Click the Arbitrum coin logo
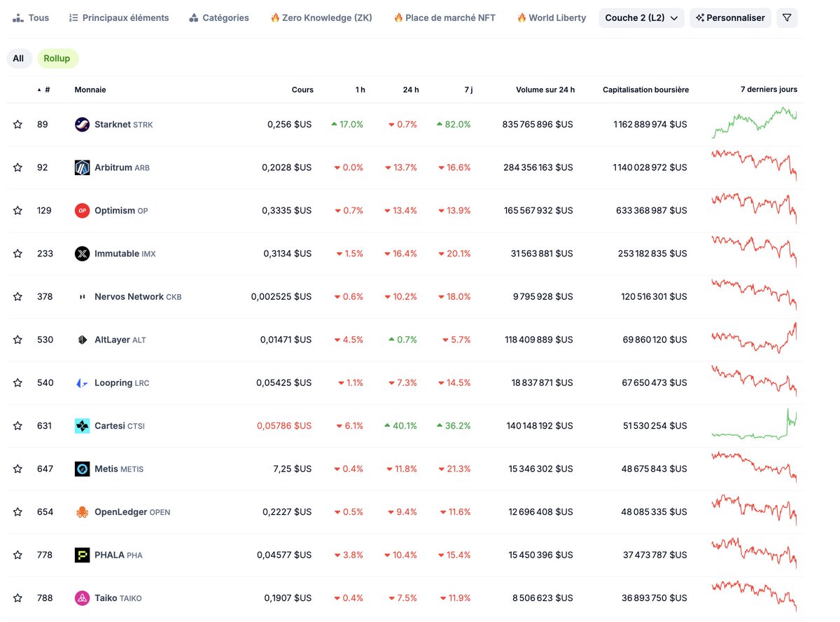Screen dimensions: 840x622 click(82, 167)
